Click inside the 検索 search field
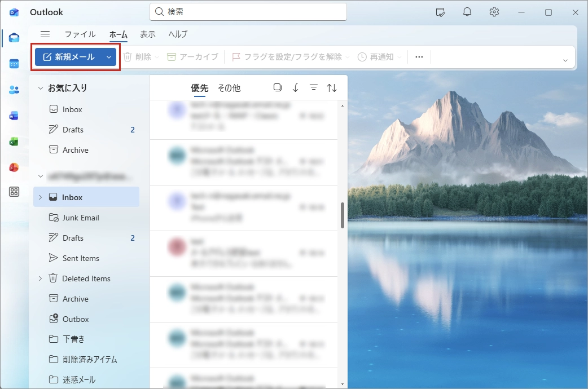 (x=247, y=12)
